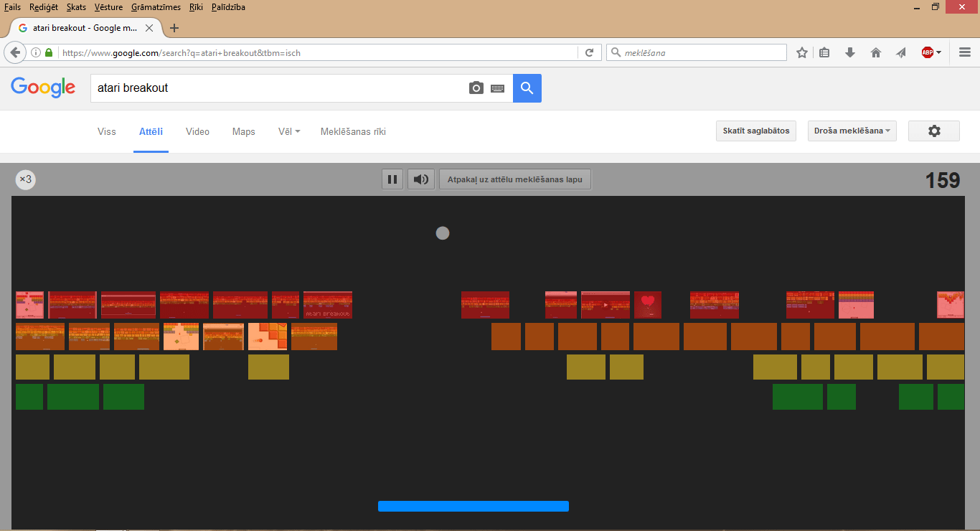The width and height of the screenshot is (980, 531).
Task: Expand the Adblock Plus dropdown arrow
Action: click(x=938, y=52)
